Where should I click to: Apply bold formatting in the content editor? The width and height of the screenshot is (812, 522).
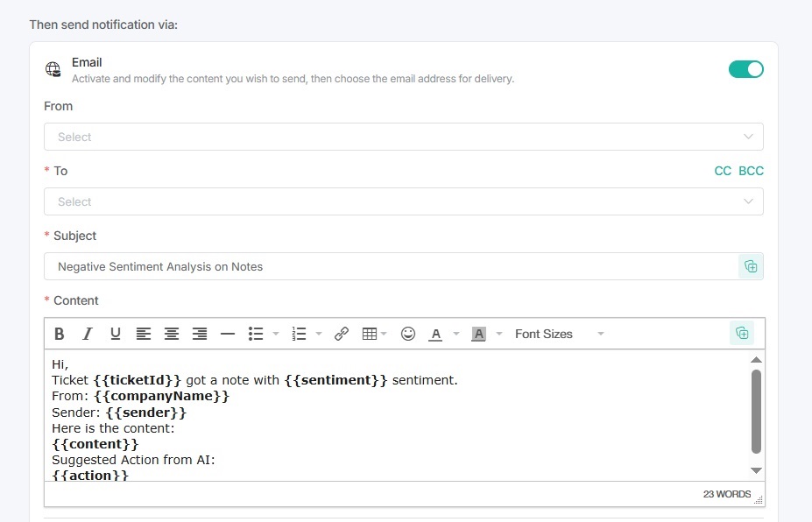point(60,334)
